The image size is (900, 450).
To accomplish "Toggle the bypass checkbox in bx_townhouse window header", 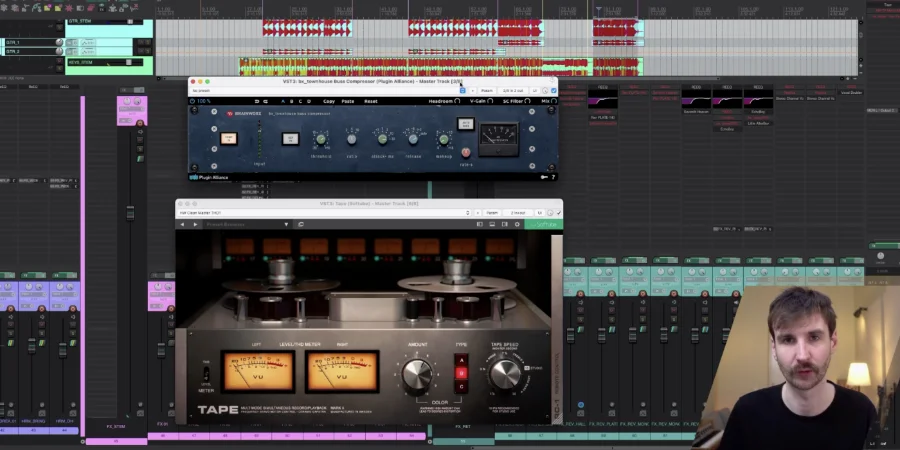I will click(554, 91).
